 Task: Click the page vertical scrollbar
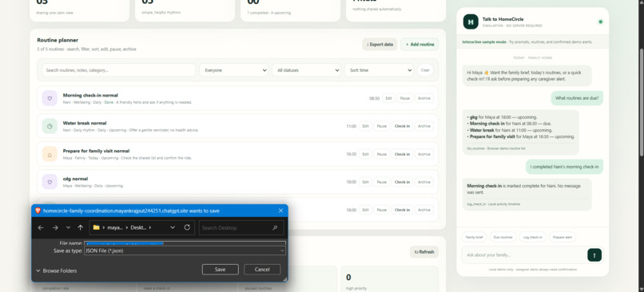click(641, 103)
